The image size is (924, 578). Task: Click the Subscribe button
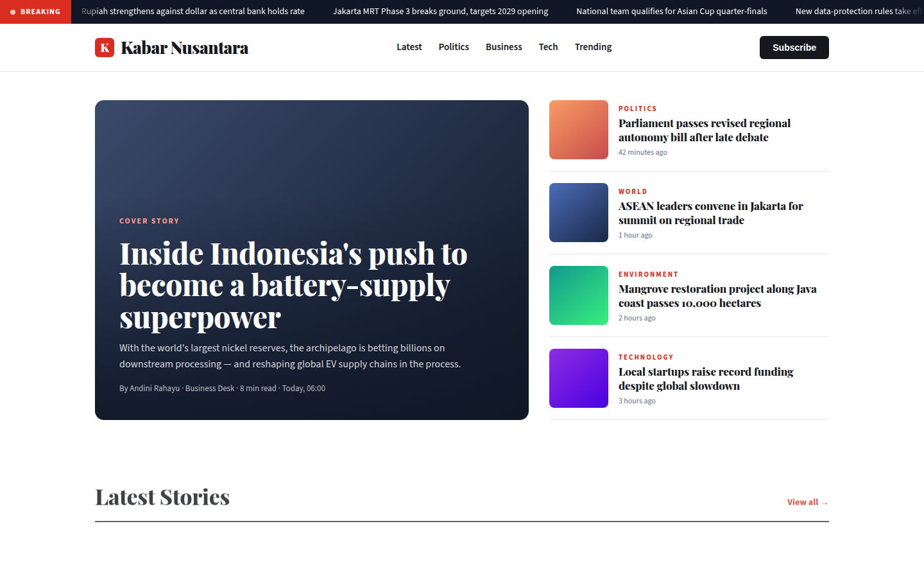[794, 48]
